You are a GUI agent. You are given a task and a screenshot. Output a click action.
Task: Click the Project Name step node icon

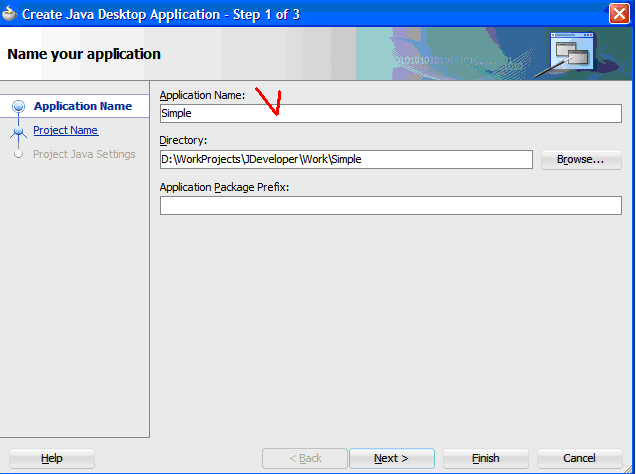[x=18, y=132]
